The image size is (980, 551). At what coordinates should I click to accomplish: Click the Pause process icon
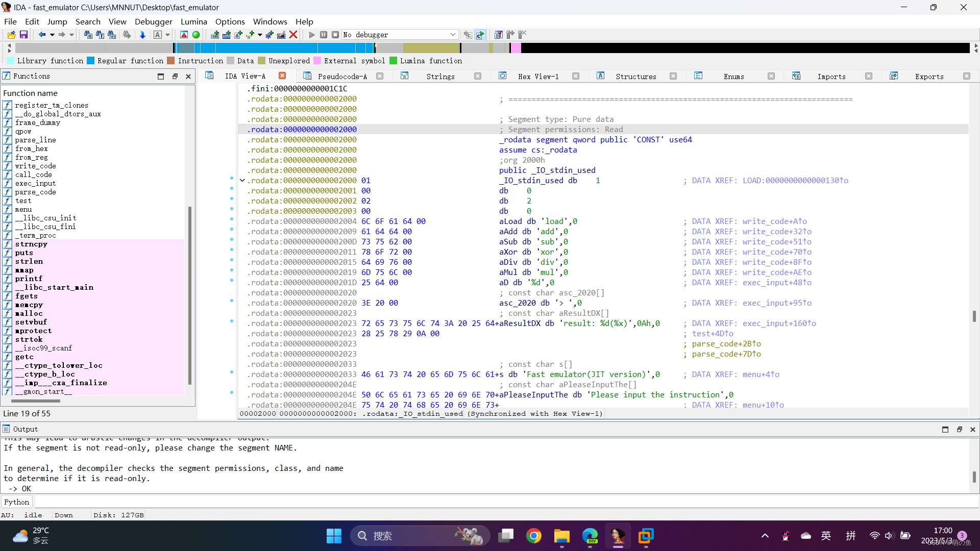click(324, 35)
